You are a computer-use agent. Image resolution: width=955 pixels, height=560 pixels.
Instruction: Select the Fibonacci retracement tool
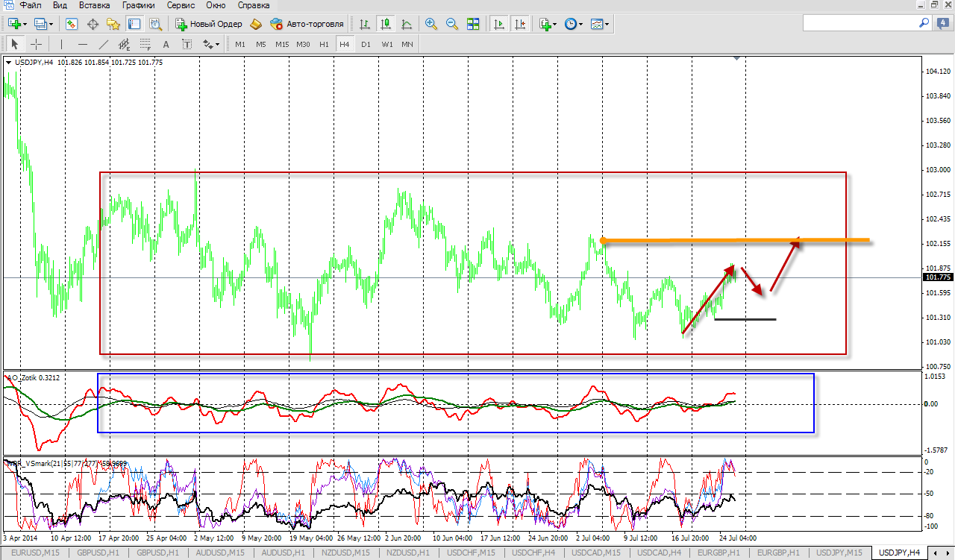click(x=145, y=44)
